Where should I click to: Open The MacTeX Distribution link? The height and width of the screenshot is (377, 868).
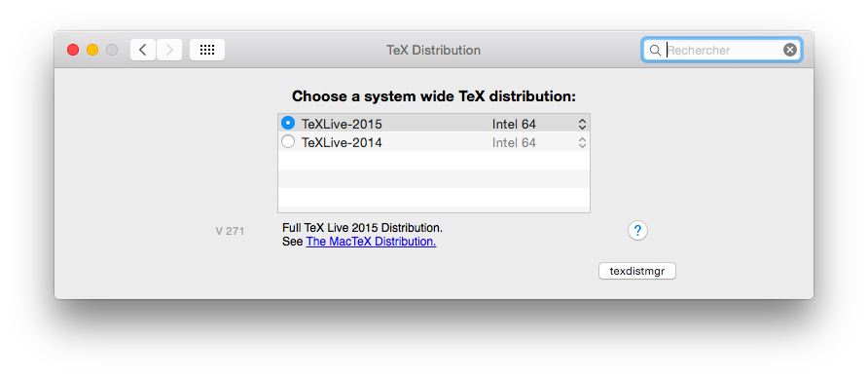coord(371,242)
